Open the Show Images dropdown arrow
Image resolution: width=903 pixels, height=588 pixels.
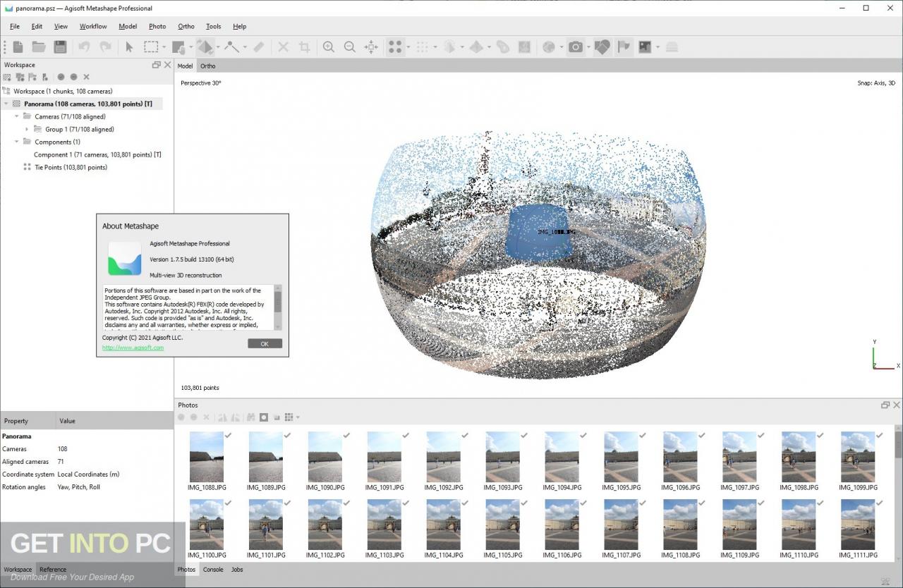657,47
